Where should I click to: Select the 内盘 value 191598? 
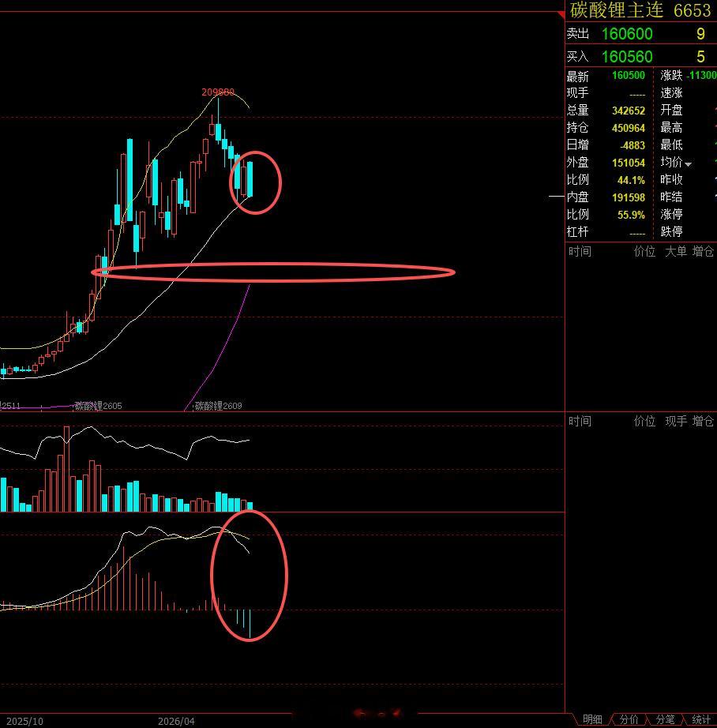(629, 197)
